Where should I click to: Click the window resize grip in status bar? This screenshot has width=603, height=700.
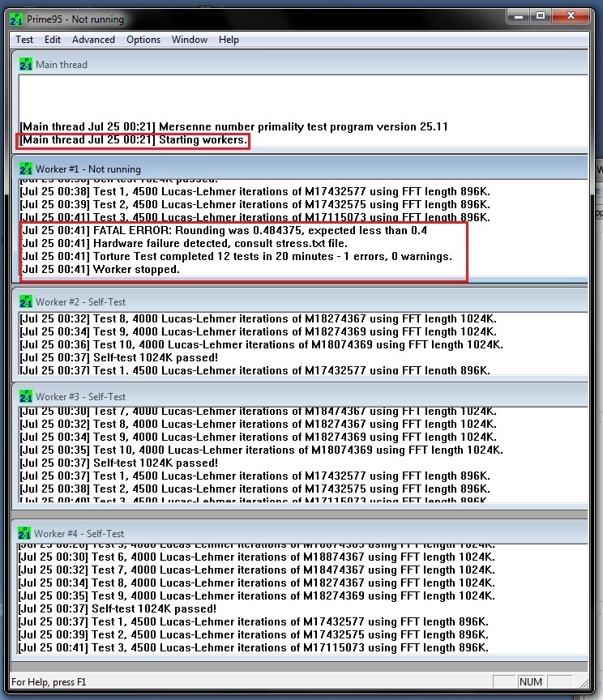click(x=584, y=683)
